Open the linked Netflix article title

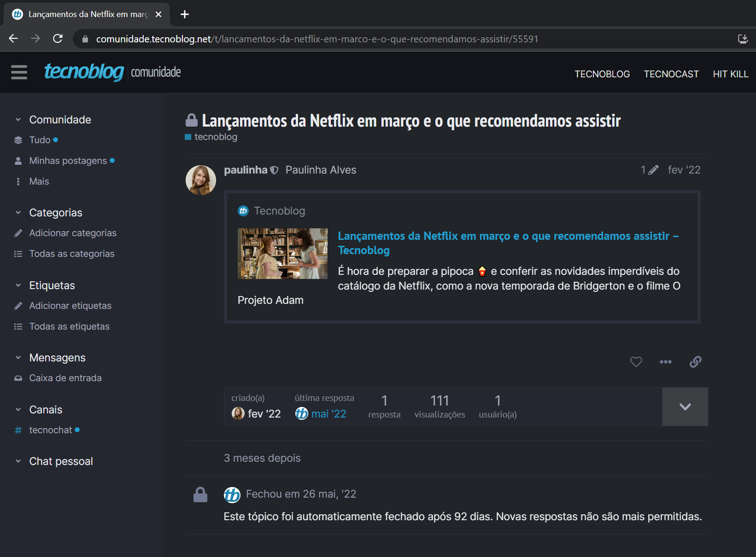tap(508, 243)
